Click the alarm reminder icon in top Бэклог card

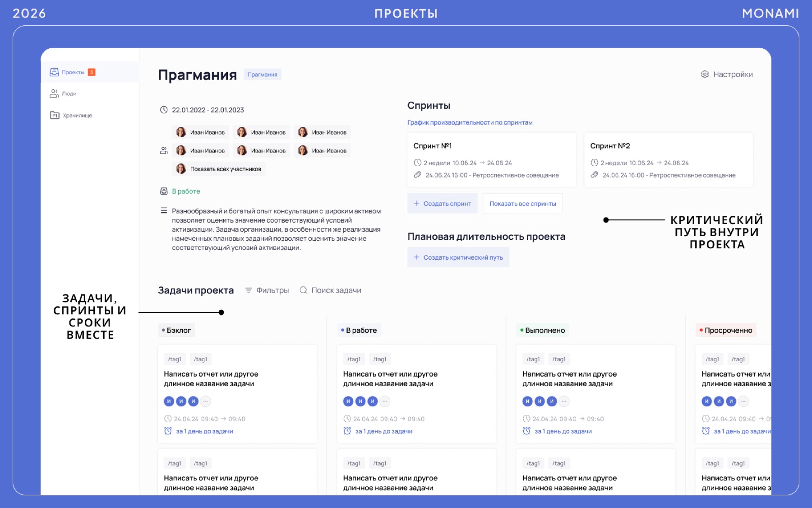[x=168, y=431]
